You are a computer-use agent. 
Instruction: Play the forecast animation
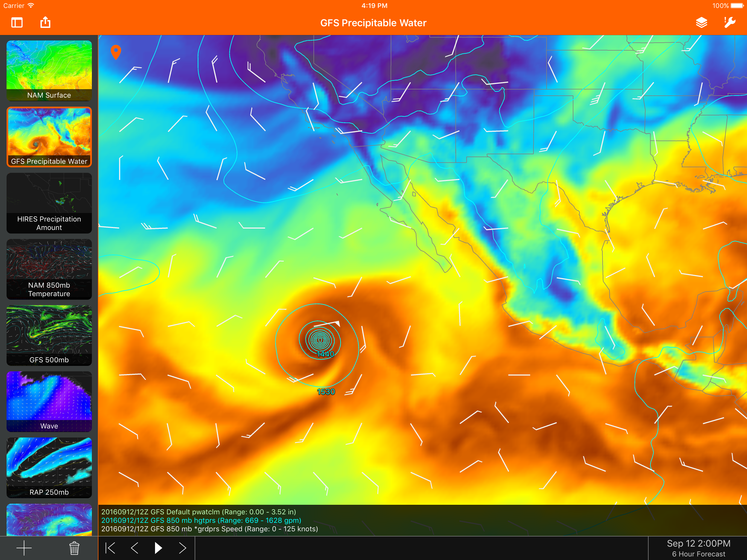click(158, 548)
